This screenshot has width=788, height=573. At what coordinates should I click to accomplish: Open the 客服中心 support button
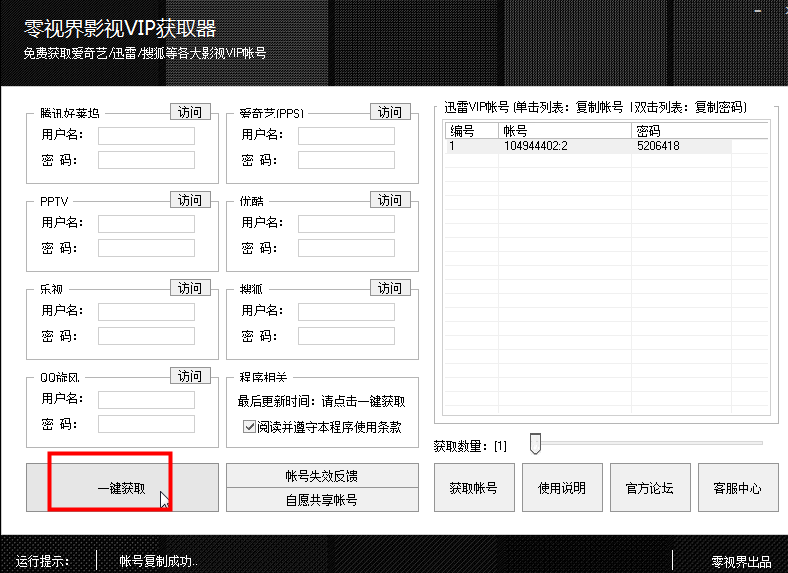coord(738,488)
